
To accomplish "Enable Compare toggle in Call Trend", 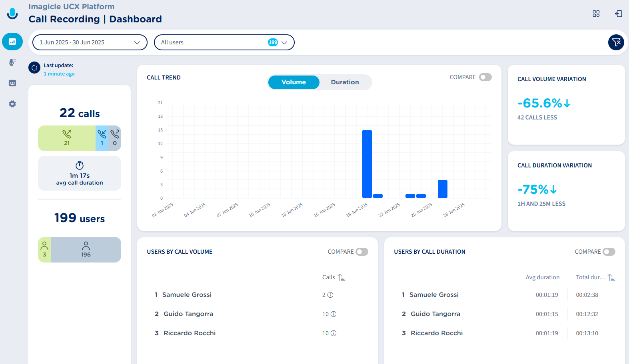I will pos(485,77).
